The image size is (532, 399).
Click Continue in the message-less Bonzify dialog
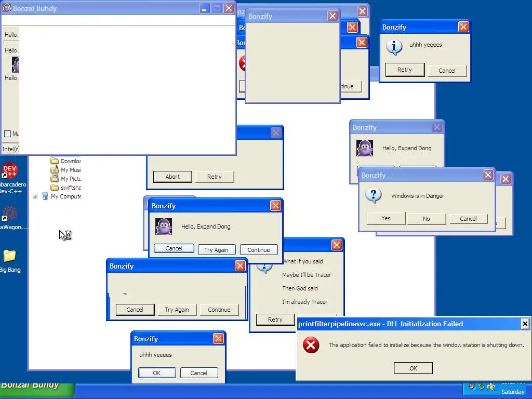219,310
